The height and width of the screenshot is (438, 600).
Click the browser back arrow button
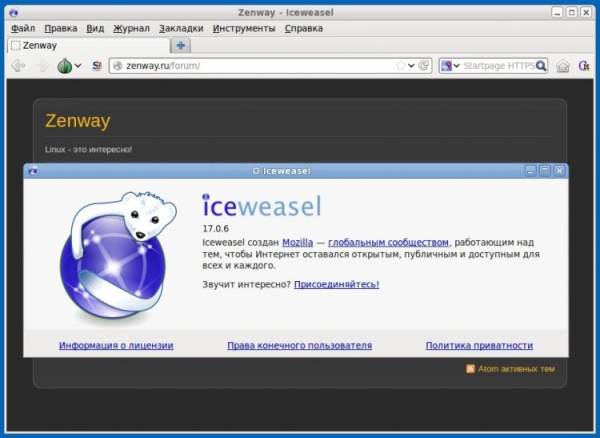(18, 66)
